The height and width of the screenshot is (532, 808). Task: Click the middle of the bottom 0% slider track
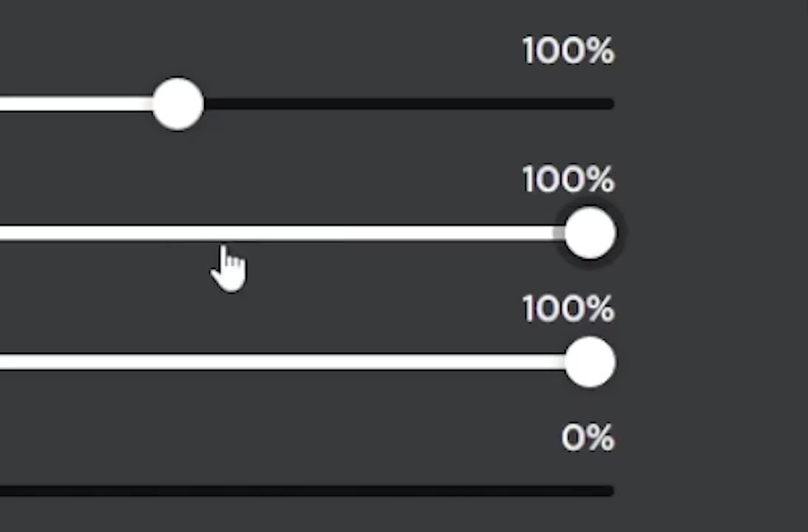[x=307, y=491]
